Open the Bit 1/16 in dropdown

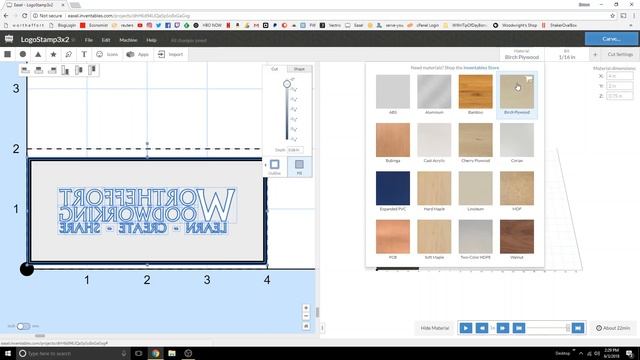point(567,54)
